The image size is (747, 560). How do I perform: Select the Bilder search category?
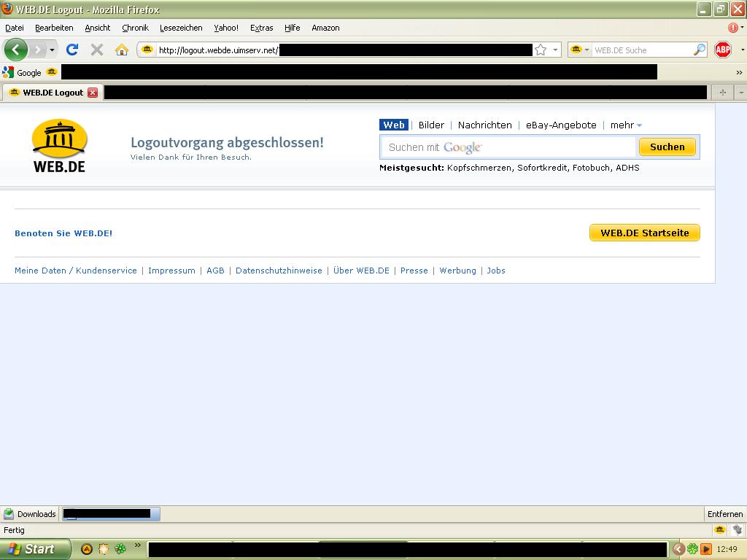tap(431, 125)
